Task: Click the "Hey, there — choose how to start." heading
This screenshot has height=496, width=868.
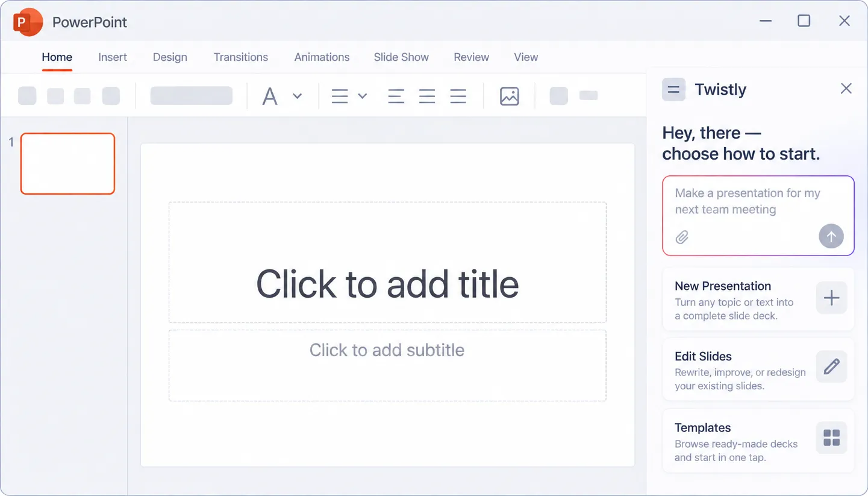Action: pyautogui.click(x=741, y=143)
